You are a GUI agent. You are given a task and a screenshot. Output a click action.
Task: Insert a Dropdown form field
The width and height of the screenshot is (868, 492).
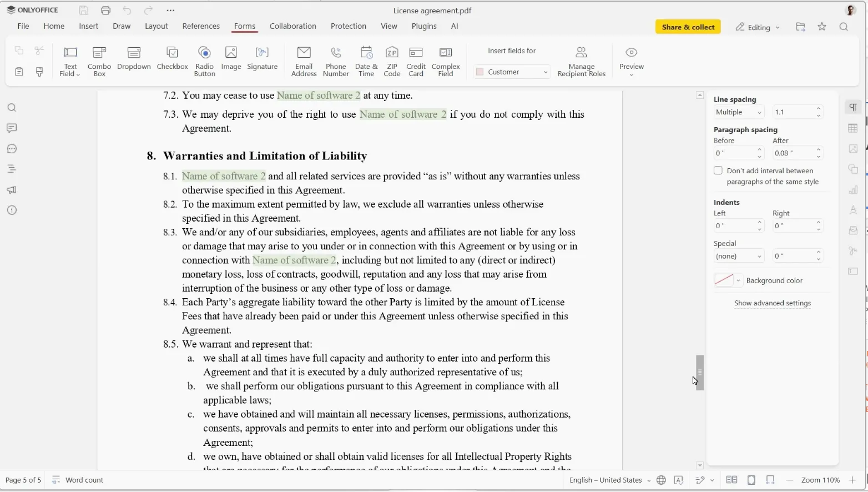click(134, 59)
